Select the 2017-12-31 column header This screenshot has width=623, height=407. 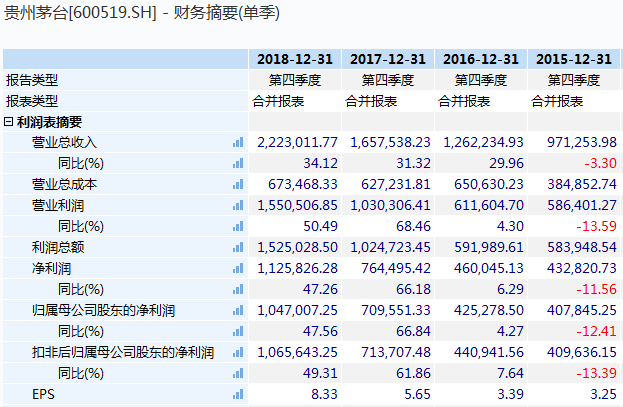[x=388, y=59]
